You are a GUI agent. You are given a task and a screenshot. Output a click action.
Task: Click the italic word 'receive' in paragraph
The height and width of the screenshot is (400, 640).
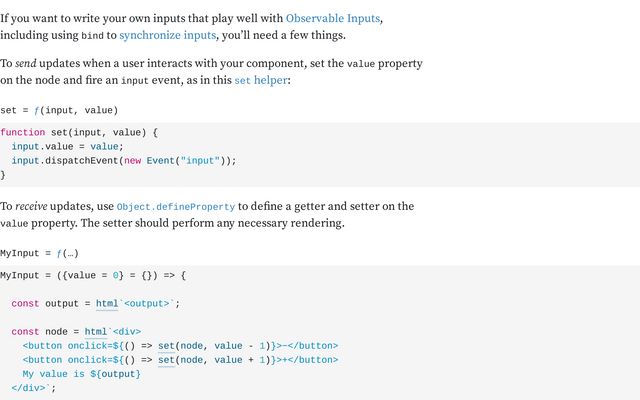(31, 206)
